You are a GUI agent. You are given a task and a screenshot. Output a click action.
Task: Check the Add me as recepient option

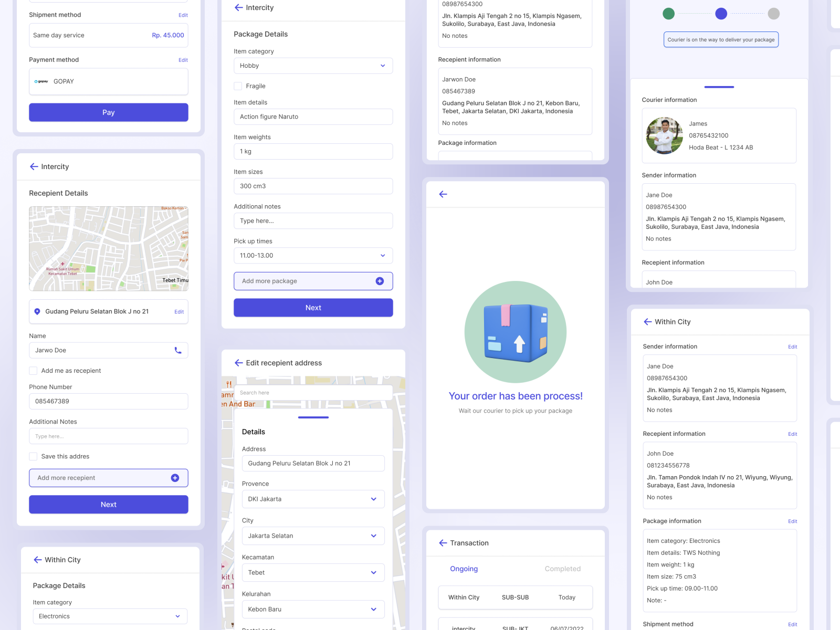pos(33,370)
